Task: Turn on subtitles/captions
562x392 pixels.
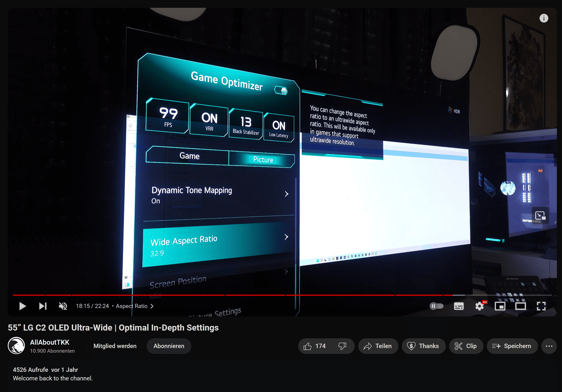Action: pyautogui.click(x=459, y=306)
